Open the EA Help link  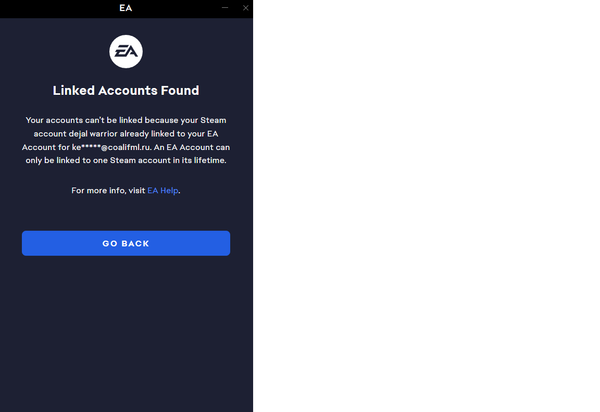(x=163, y=191)
